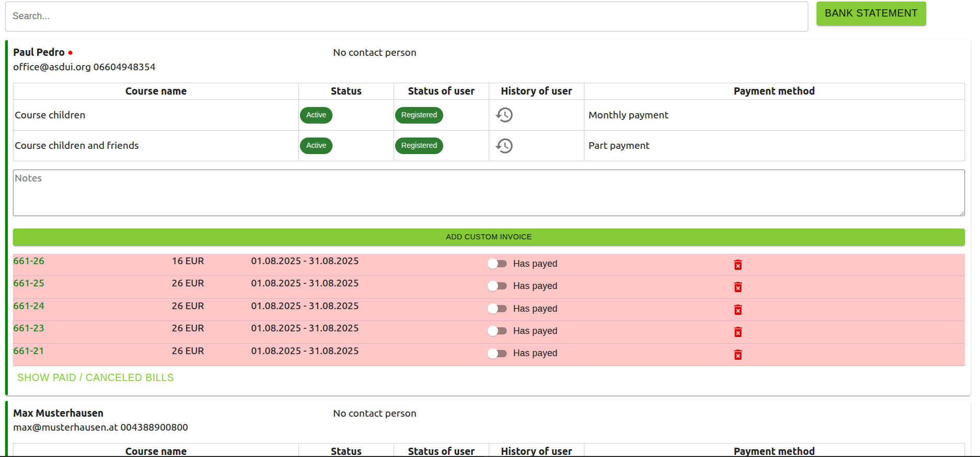Expand Show Paid / Canceled Bills
Screen dimensions: 980x457
point(96,378)
